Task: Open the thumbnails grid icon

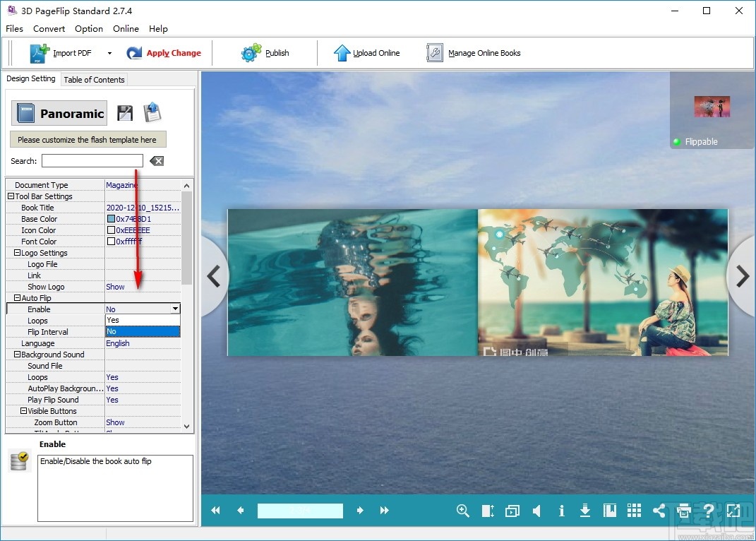Action: point(634,510)
